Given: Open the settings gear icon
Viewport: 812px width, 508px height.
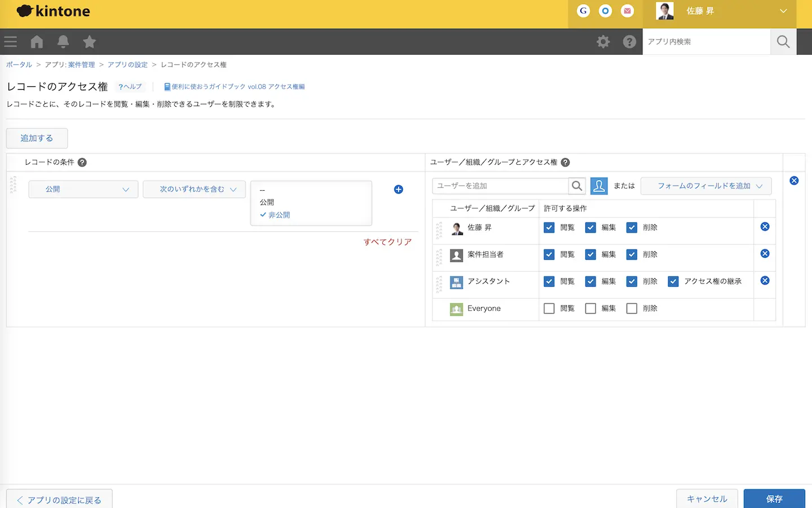Looking at the screenshot, I should pos(603,42).
